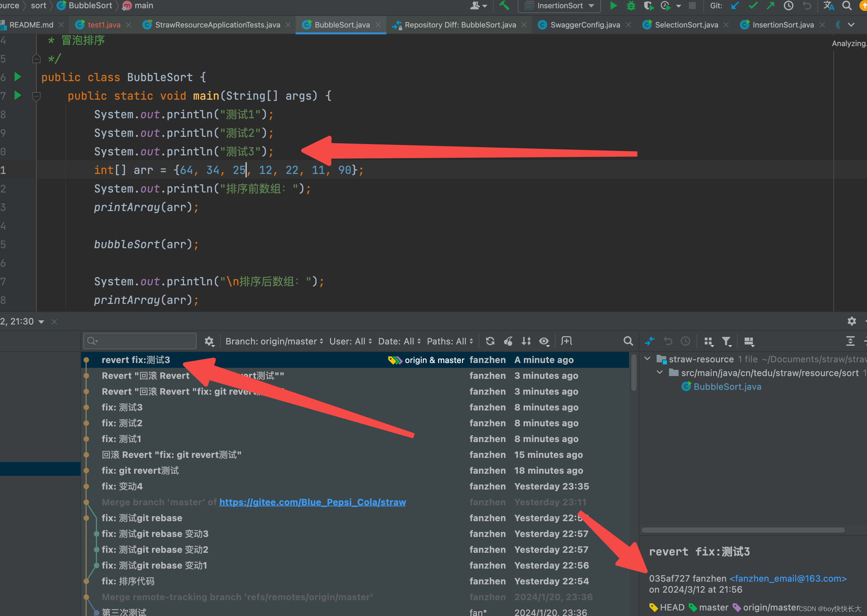Open view options eye icon
The image size is (867, 616).
(x=544, y=341)
